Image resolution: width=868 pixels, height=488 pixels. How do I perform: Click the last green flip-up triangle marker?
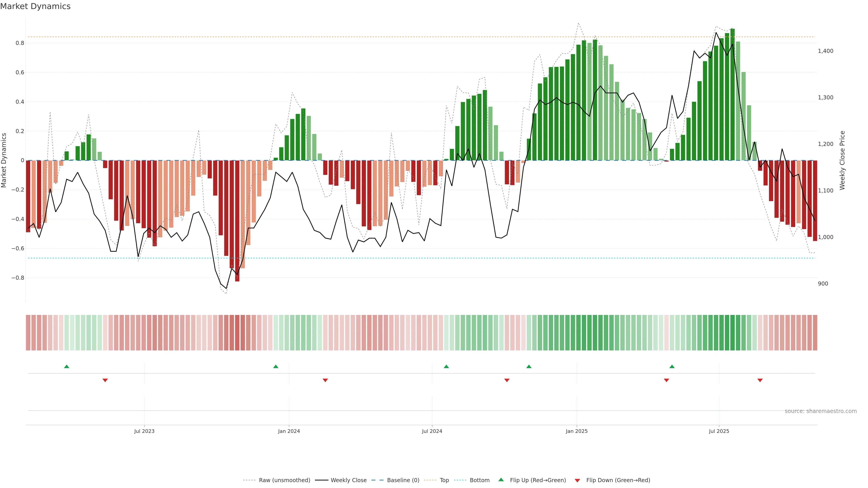pos(672,366)
